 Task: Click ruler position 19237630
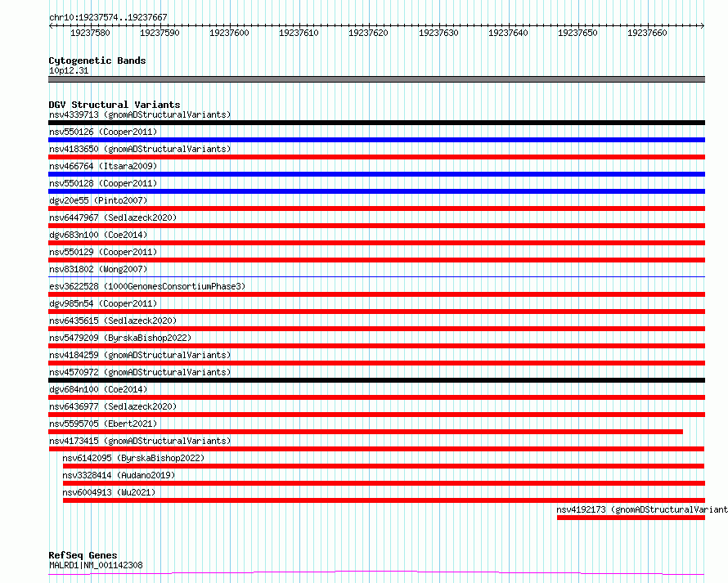[x=438, y=33]
